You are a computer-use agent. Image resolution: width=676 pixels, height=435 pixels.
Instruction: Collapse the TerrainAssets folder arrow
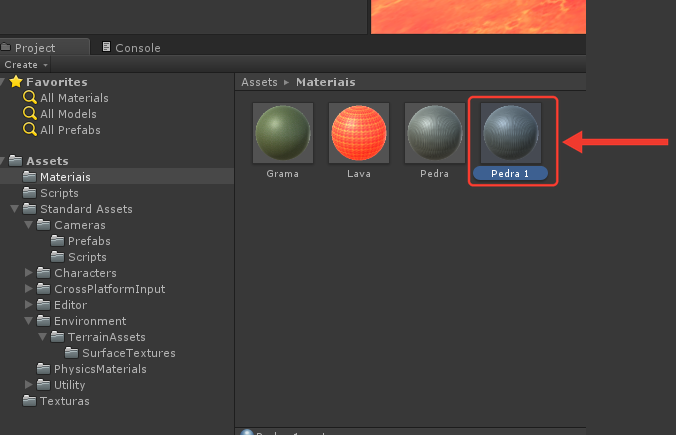42,337
